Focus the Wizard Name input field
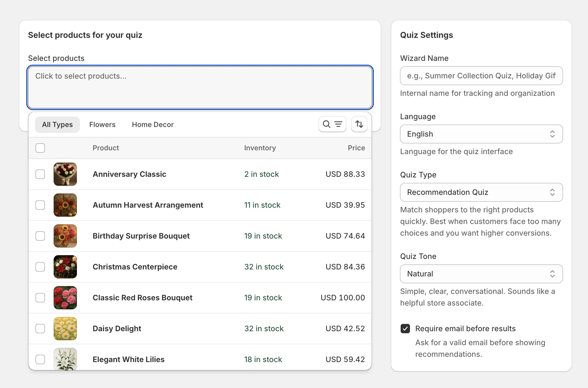The height and width of the screenshot is (388, 588). click(481, 76)
